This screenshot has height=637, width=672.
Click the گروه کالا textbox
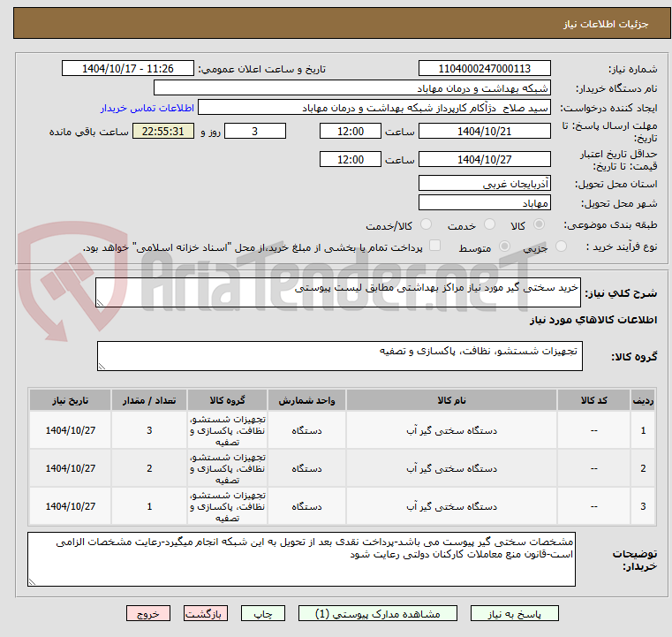[339, 356]
